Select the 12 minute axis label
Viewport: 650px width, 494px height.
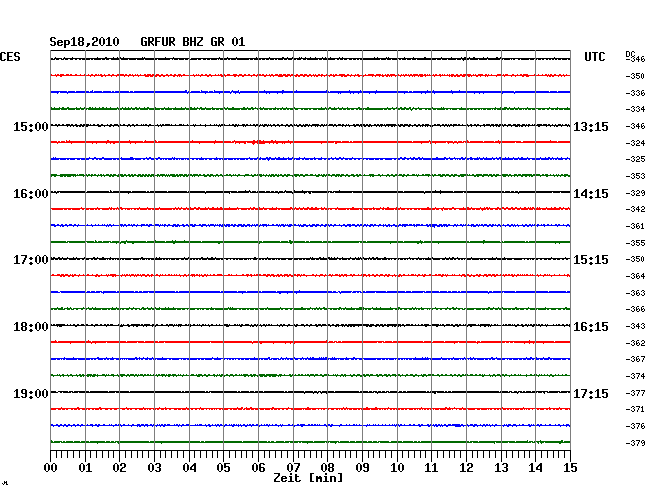pos(466,468)
